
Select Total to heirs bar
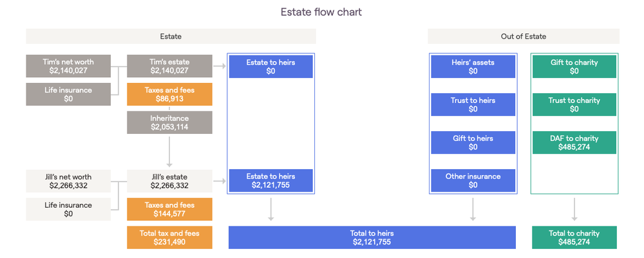click(372, 237)
